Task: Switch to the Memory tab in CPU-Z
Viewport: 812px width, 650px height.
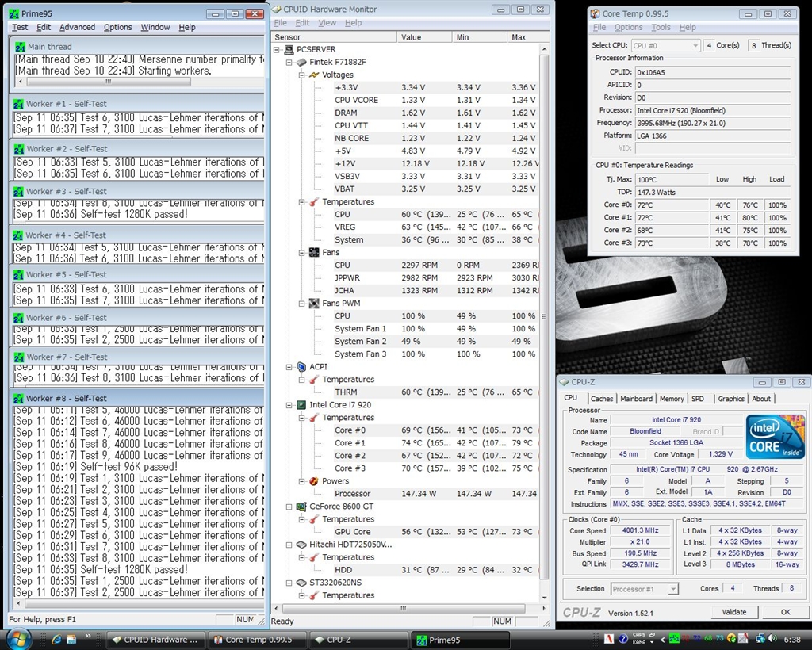Action: (672, 399)
